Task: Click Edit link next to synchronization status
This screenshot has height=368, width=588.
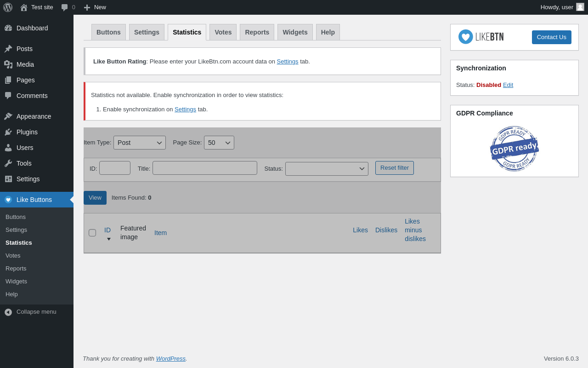Action: click(x=508, y=85)
